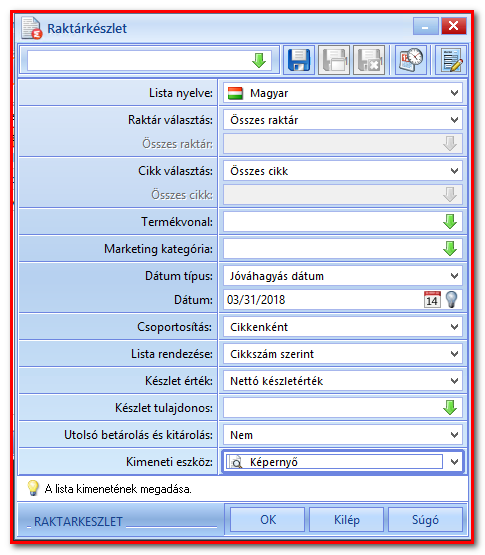The width and height of the screenshot is (485, 555).
Task: Click the Súgó help button
Action: coord(426,520)
